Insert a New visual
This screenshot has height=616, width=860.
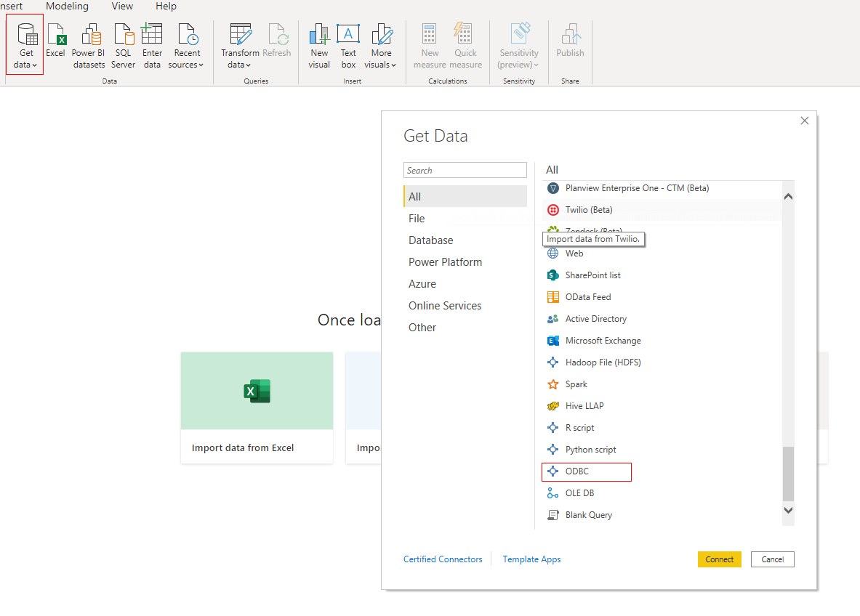click(x=319, y=46)
